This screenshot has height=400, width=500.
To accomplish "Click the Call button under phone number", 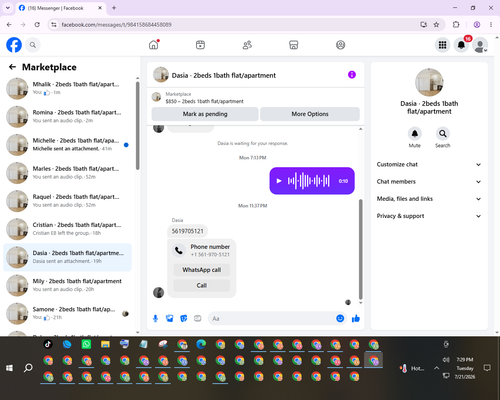I will point(202,285).
